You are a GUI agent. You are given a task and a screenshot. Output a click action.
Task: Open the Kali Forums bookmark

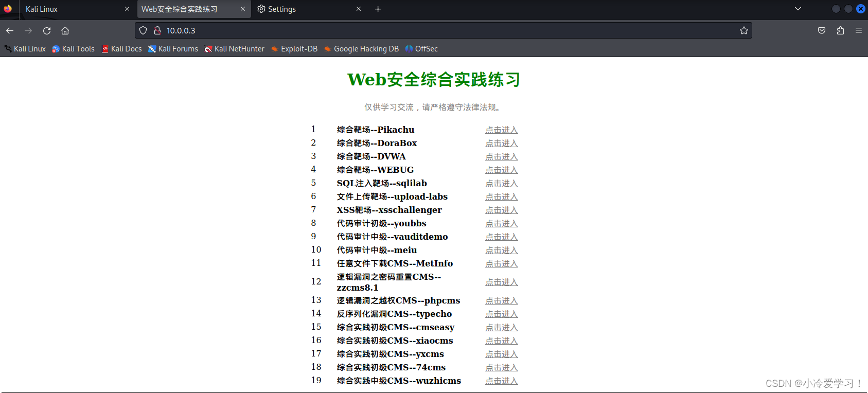[x=173, y=49]
